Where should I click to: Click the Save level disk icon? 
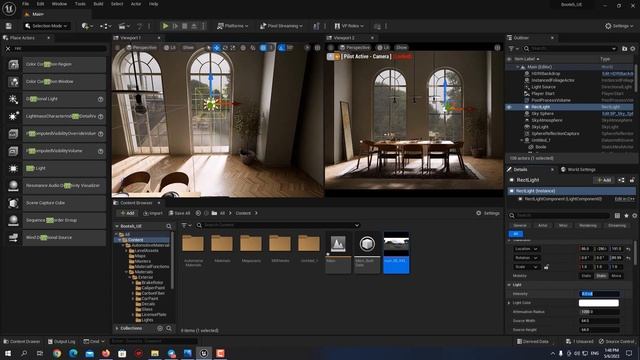pos(9,26)
